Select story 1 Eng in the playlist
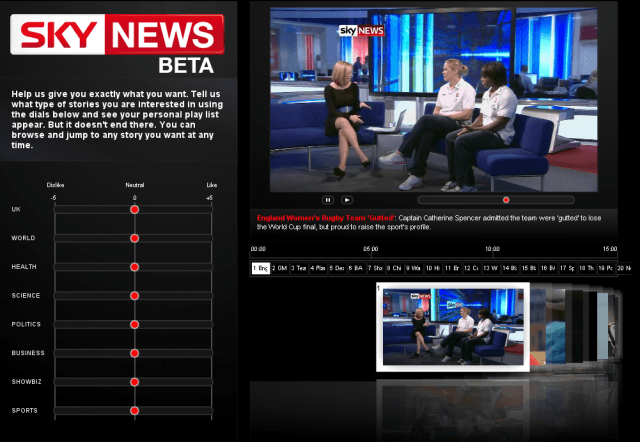 260,268
